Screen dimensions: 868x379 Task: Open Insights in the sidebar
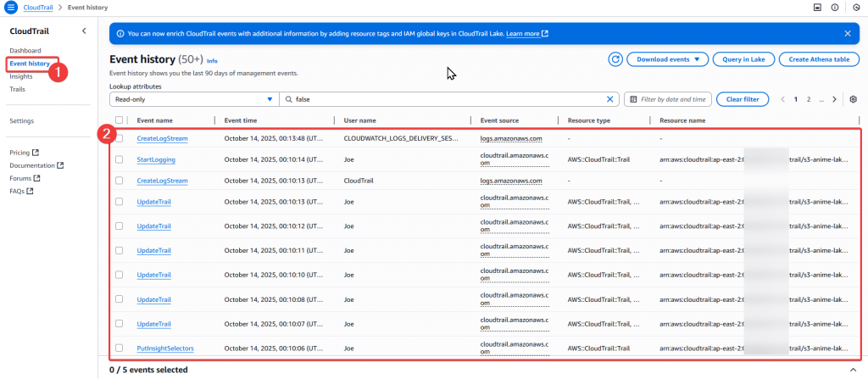coord(21,76)
